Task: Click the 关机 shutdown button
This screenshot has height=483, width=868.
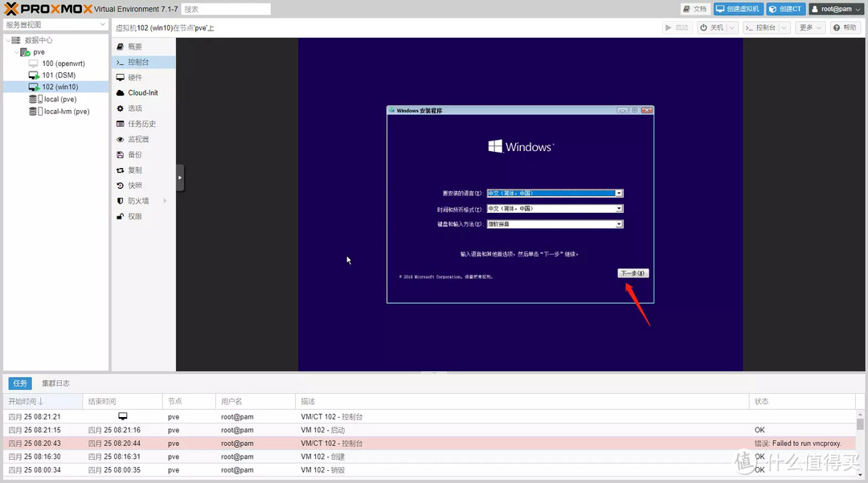Action: coord(711,27)
